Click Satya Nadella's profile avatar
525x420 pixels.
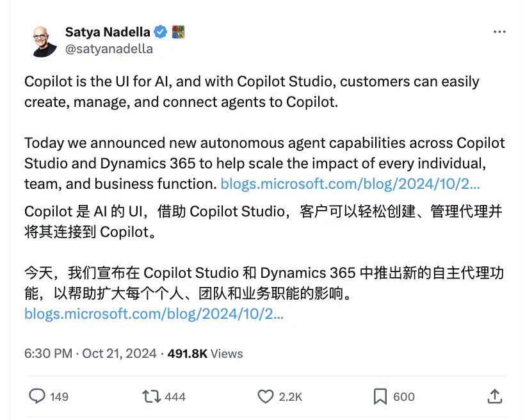click(x=45, y=40)
